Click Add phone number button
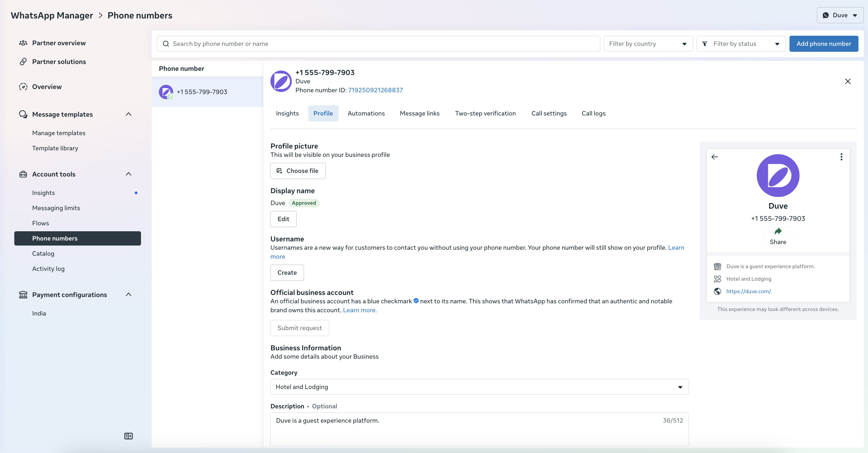 [823, 44]
